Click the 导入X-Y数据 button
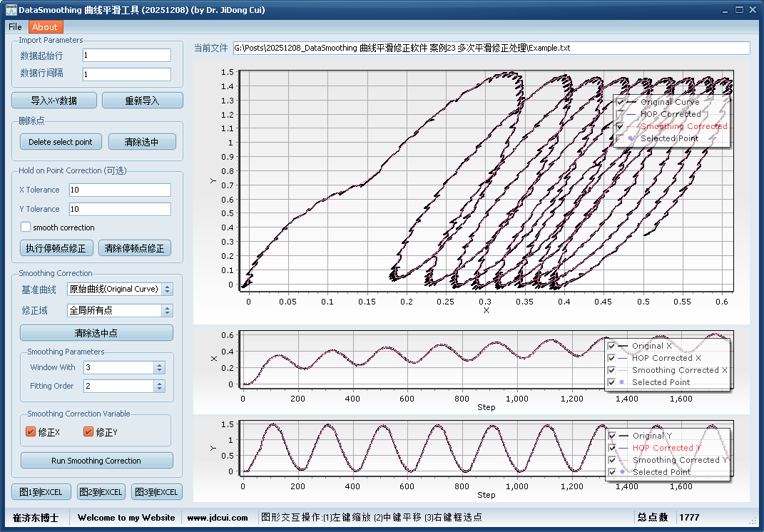The image size is (764, 532). tap(54, 101)
